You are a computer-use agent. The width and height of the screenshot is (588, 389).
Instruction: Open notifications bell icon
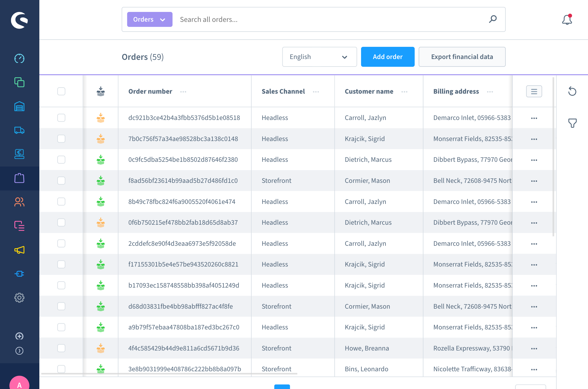click(x=567, y=19)
